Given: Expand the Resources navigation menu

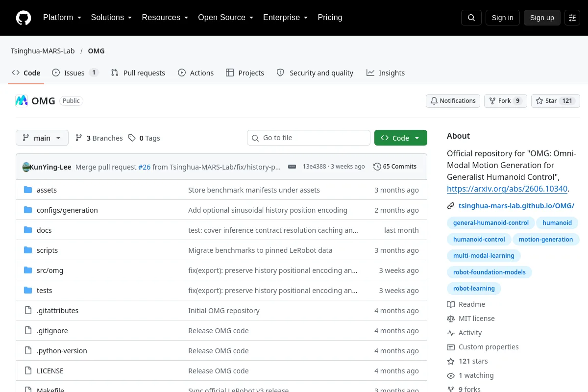Looking at the screenshot, I should coord(165,18).
